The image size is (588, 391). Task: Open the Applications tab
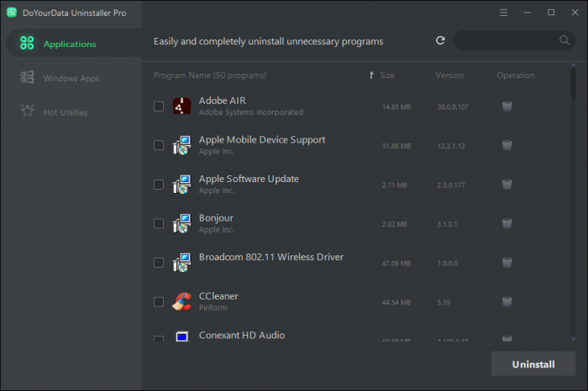point(74,44)
